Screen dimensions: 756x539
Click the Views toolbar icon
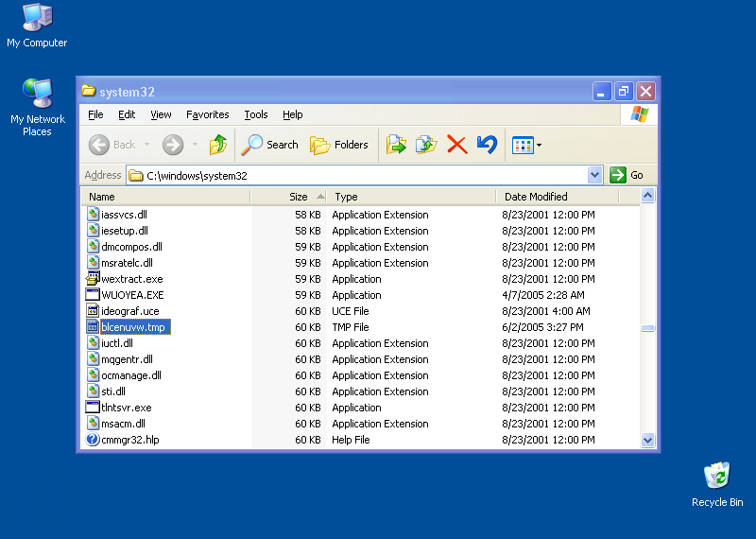click(524, 145)
